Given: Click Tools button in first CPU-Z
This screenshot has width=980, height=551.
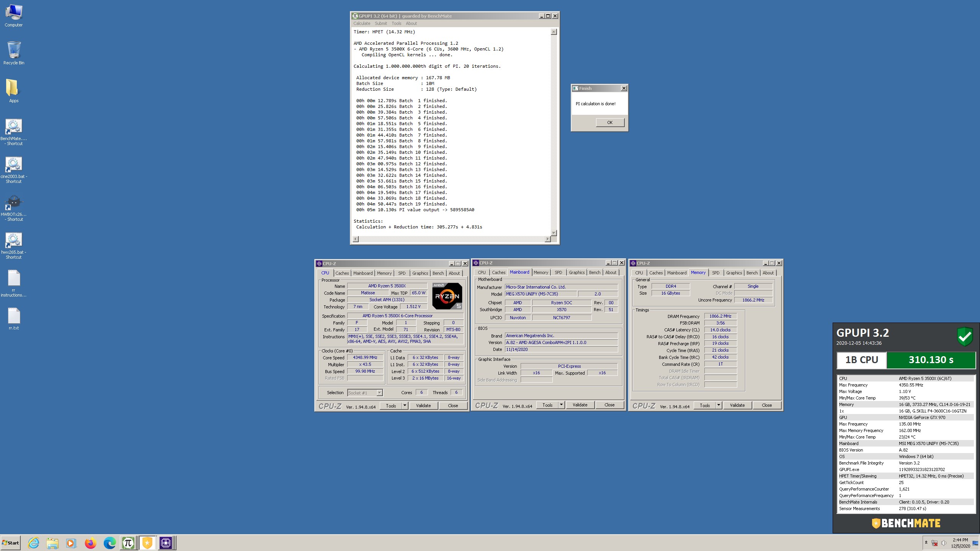Looking at the screenshot, I should (391, 406).
